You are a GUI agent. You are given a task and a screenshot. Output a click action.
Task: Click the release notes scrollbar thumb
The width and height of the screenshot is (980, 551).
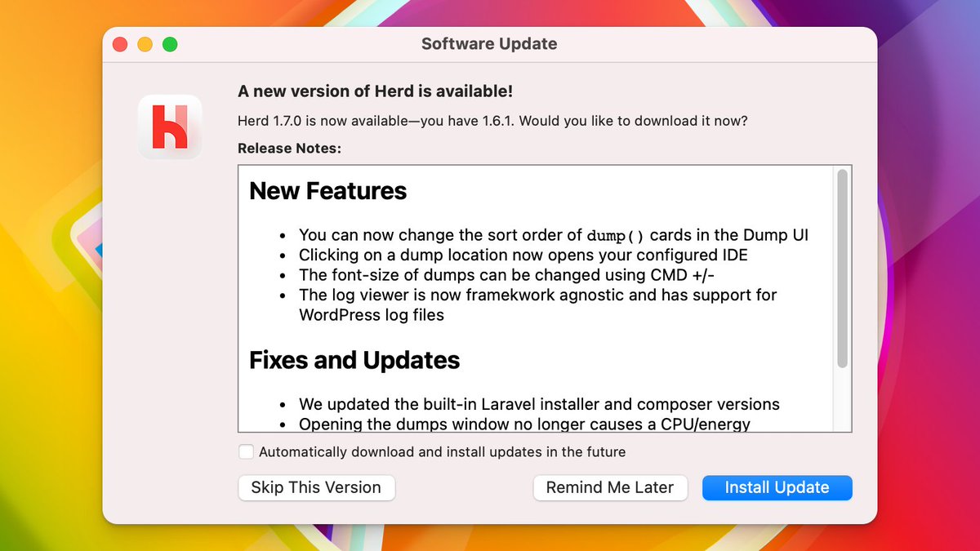pos(843,268)
